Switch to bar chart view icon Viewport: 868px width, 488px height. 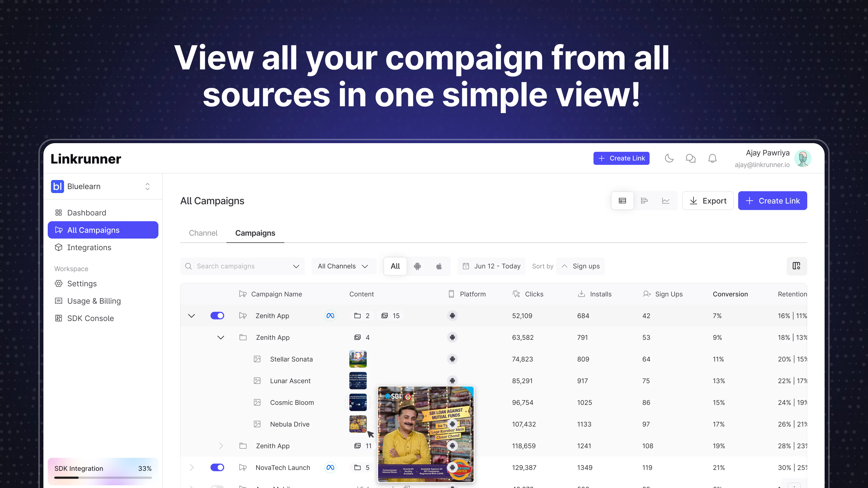644,201
